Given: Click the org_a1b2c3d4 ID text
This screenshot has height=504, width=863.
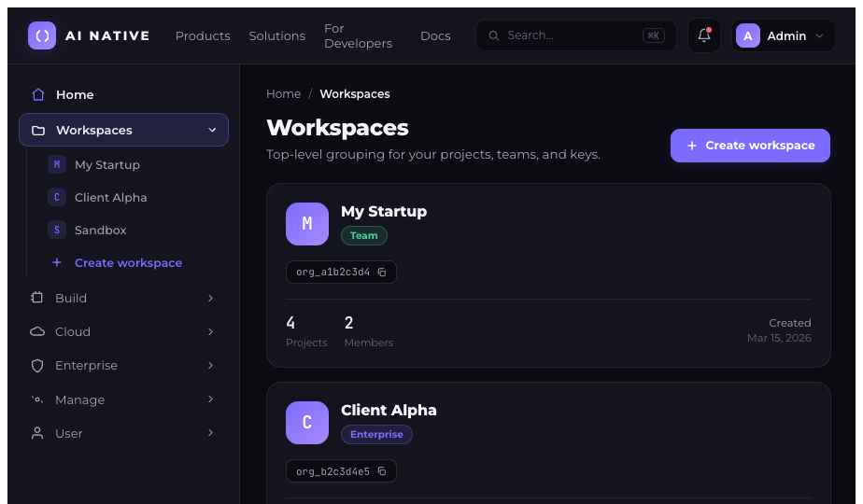Looking at the screenshot, I should [x=333, y=272].
